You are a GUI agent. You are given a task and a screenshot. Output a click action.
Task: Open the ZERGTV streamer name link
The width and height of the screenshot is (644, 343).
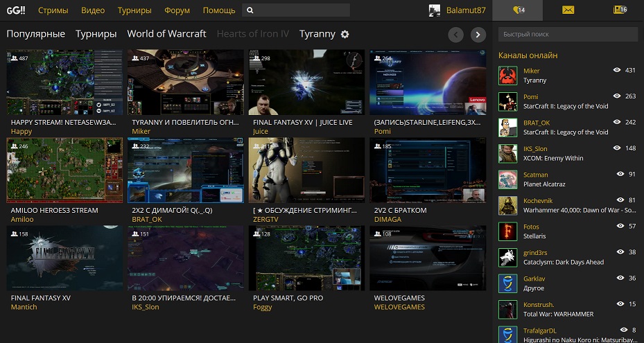pyautogui.click(x=266, y=220)
